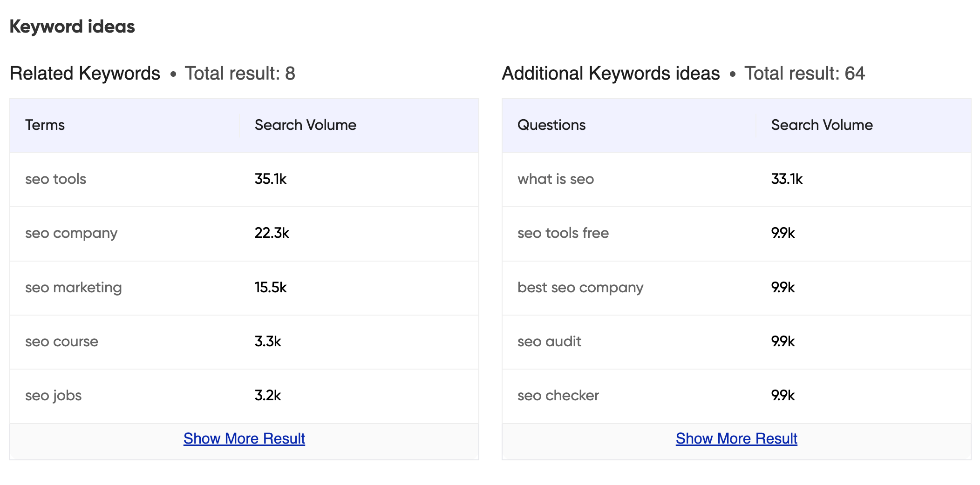Select the 'what is seo' question
Viewport: 980px width, 485px height.
[555, 179]
